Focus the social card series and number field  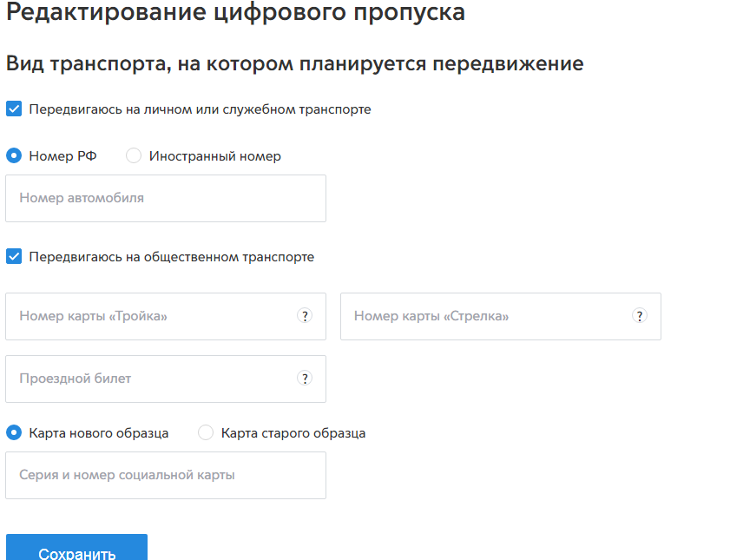coord(165,475)
